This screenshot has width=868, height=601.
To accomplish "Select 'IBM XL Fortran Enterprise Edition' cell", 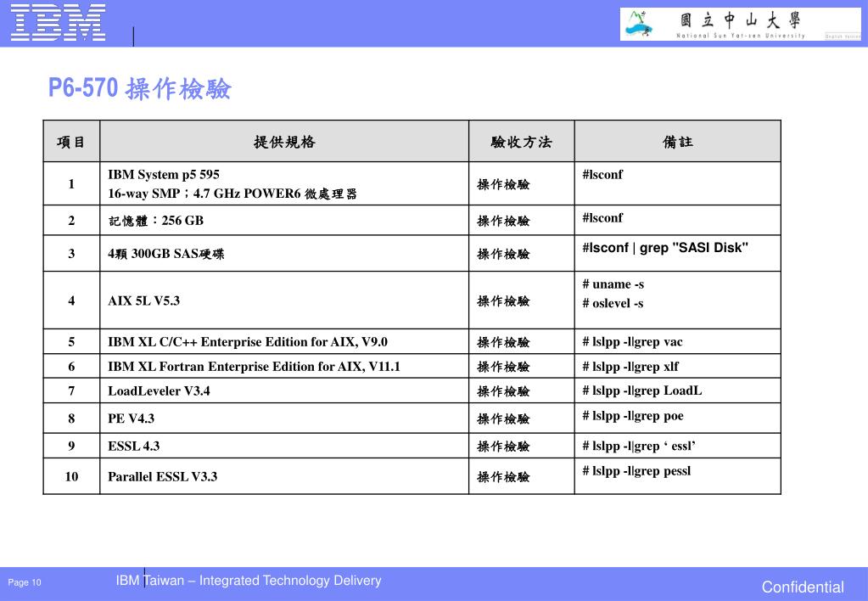I will coord(284,366).
